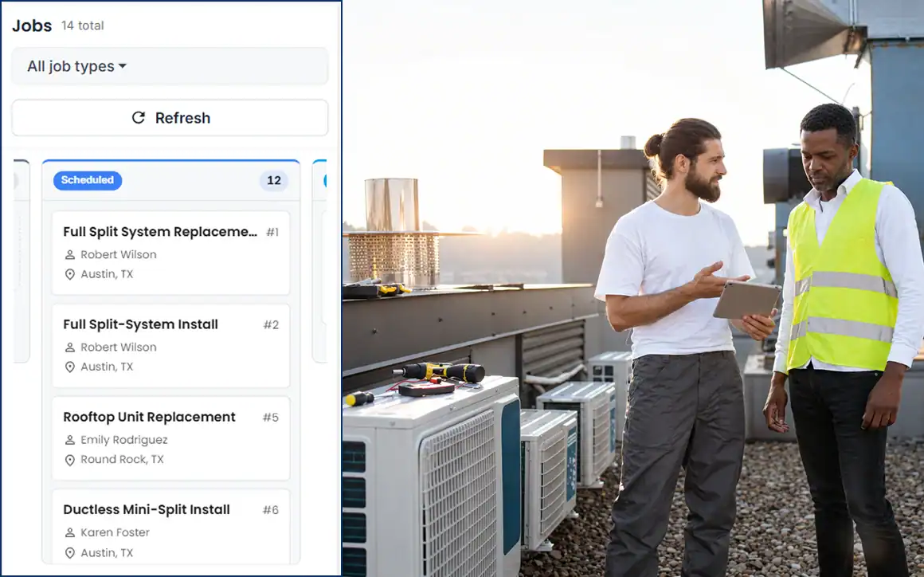Click the person icon next to Emily Rodriguez
This screenshot has height=577, width=924.
69,440
